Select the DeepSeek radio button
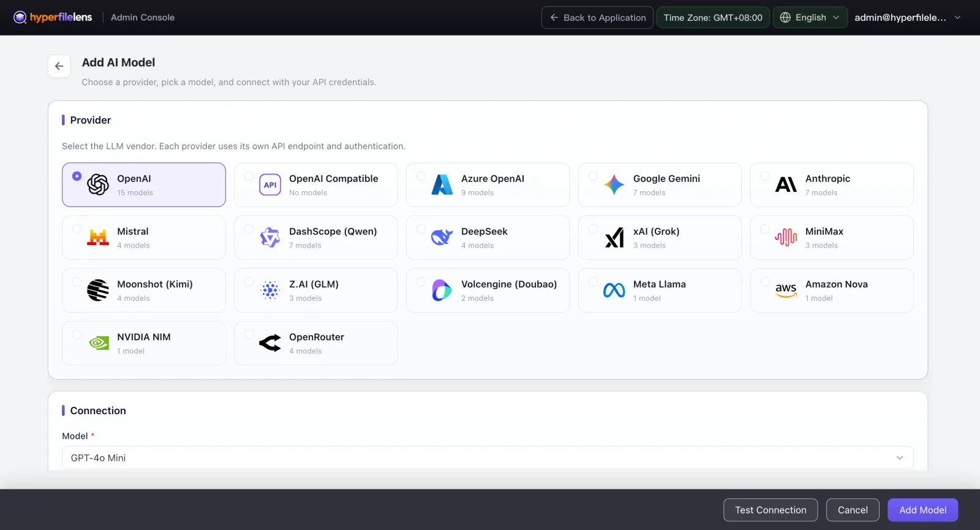The height and width of the screenshot is (530, 980). point(421,229)
